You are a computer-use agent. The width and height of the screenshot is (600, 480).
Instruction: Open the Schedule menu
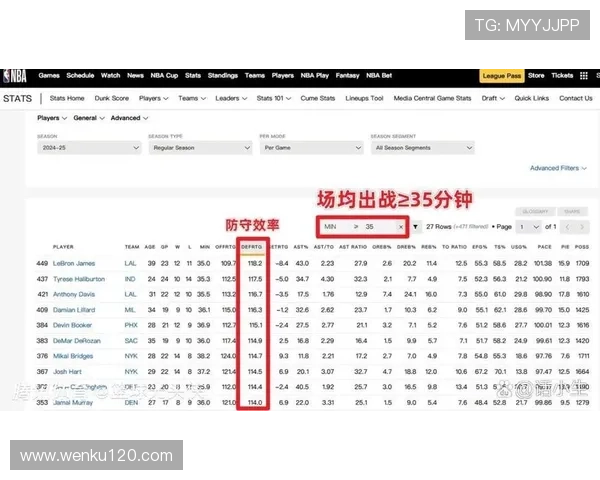click(x=80, y=76)
